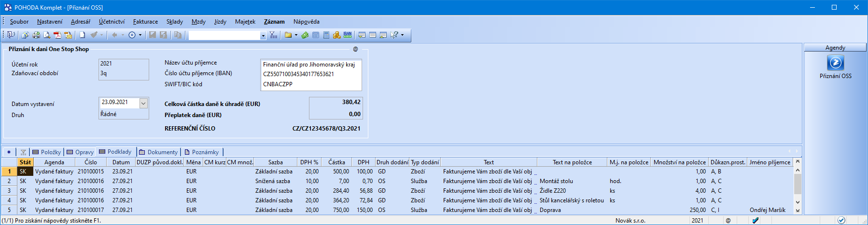Click the third note toolbar icon
The height and width of the screenshot is (225, 868).
click(383, 35)
